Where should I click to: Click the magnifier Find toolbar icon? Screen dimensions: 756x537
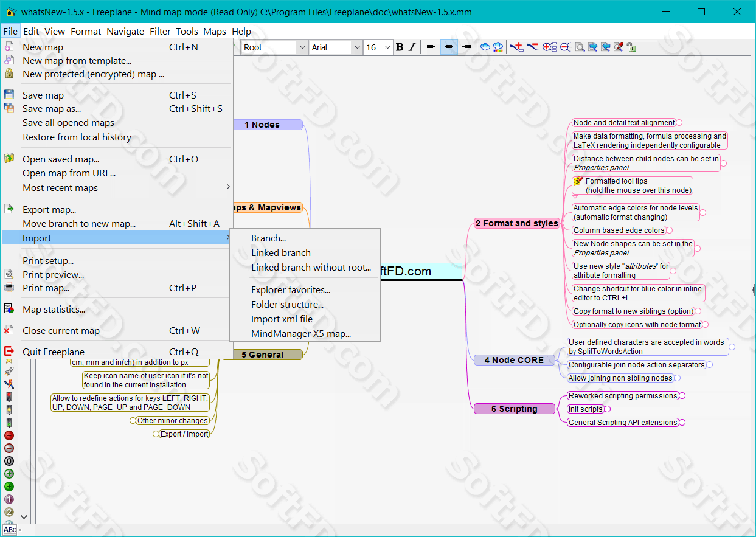580,47
